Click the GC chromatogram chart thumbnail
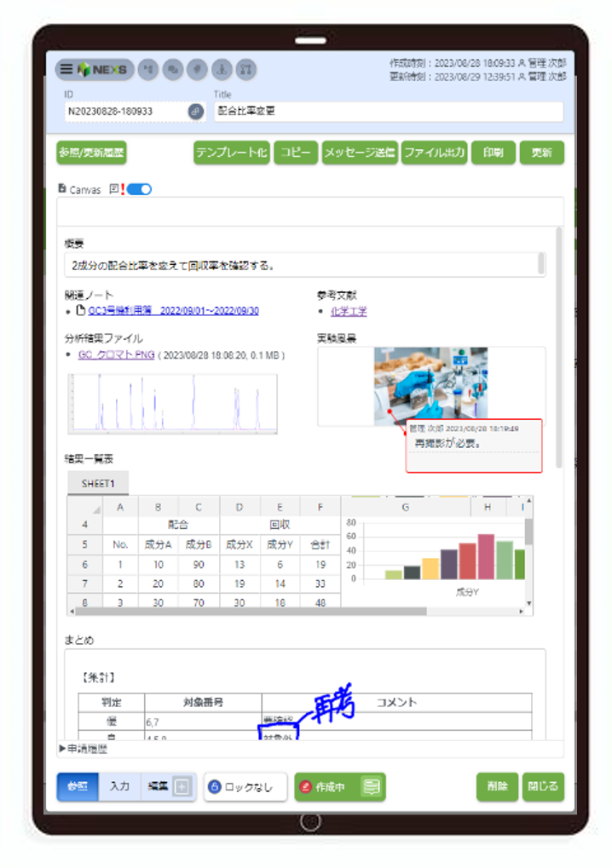The height and width of the screenshot is (868, 612). pyautogui.click(x=172, y=403)
